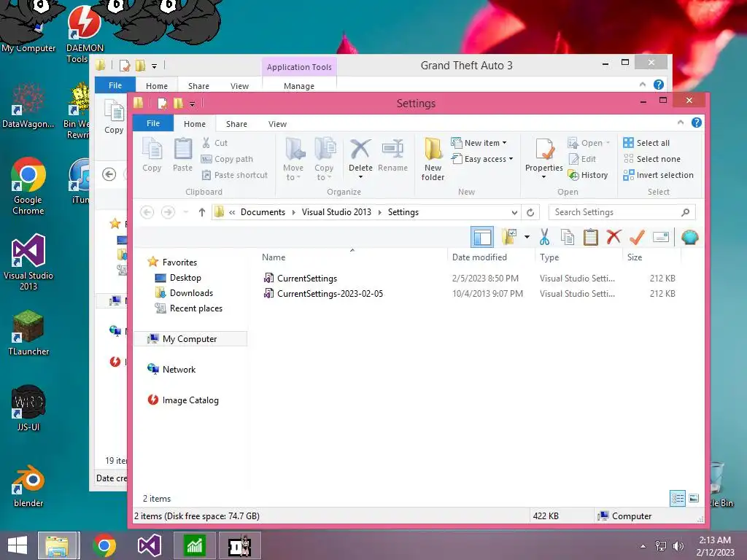The image size is (747, 560).
Task: Click Edit in the Open group
Action: click(582, 159)
